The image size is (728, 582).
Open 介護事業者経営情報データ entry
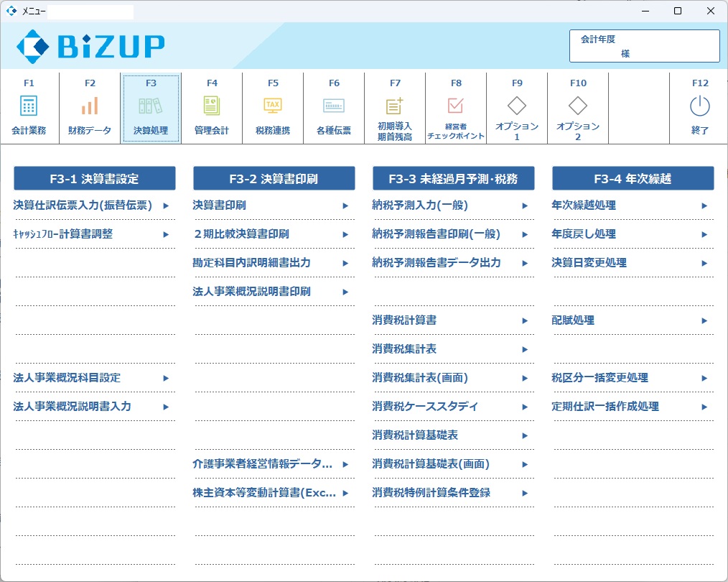point(262,464)
